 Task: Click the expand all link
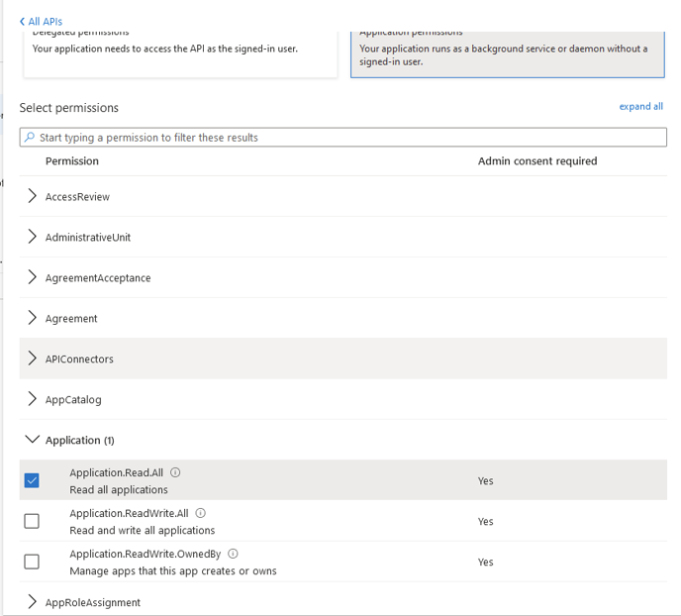[x=640, y=107]
